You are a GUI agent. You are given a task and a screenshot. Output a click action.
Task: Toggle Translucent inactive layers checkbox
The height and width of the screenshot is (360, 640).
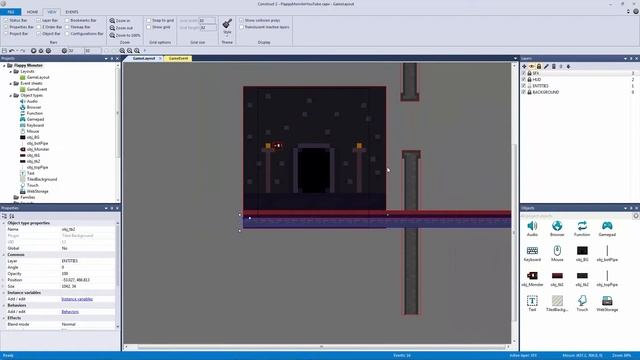[x=241, y=27]
